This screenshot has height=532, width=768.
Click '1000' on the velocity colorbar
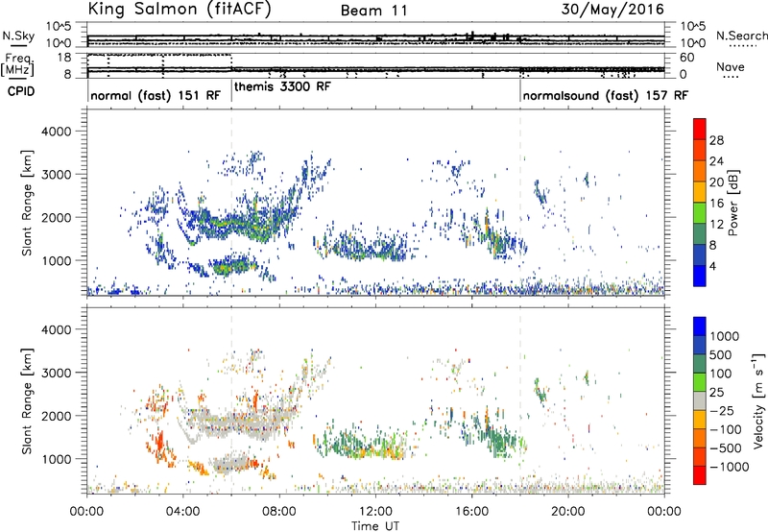(x=725, y=336)
